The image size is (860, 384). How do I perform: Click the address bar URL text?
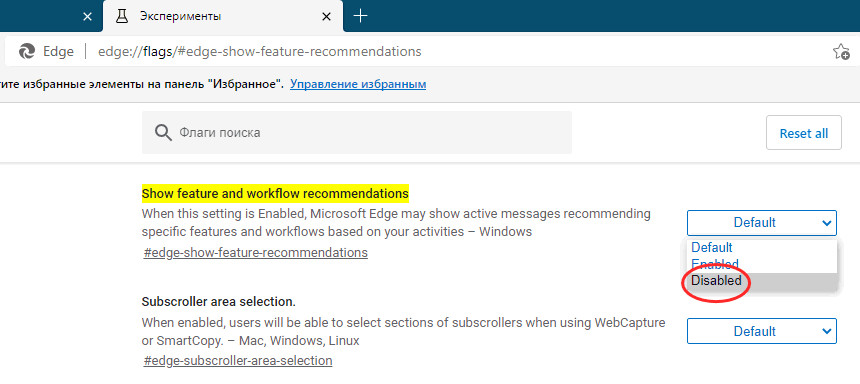(259, 52)
